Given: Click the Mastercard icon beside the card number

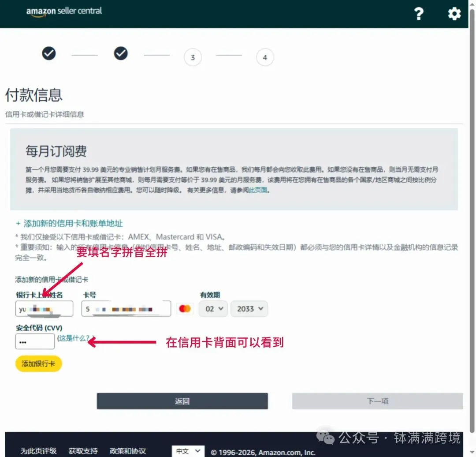Looking at the screenshot, I should point(185,309).
